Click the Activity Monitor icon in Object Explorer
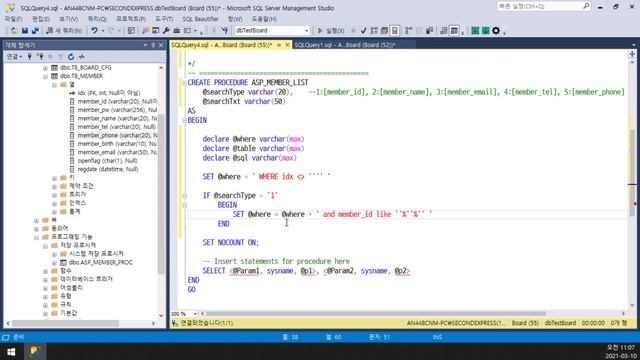The height and width of the screenshot is (360, 640). pyautogui.click(x=81, y=57)
